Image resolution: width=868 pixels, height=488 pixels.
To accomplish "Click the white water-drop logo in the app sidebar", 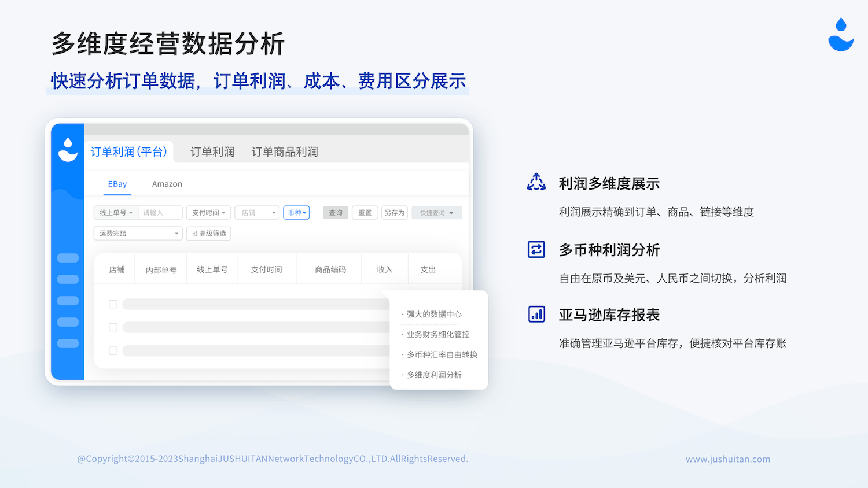I will coord(68,150).
